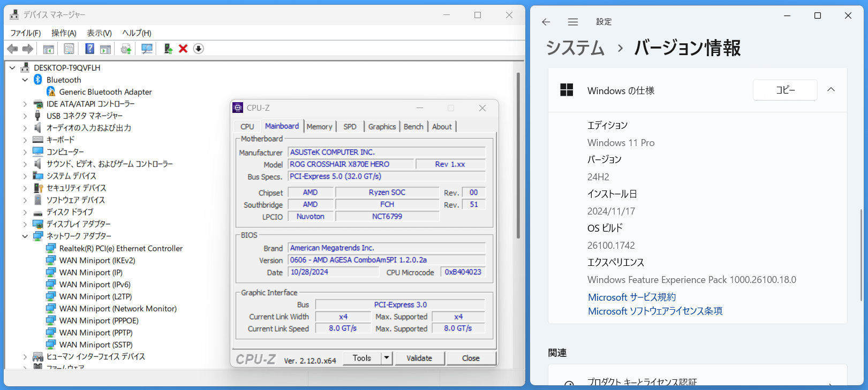Click the ROG CROSSHAIR X870E HERO model field
The width and height of the screenshot is (868, 390).
coord(351,164)
